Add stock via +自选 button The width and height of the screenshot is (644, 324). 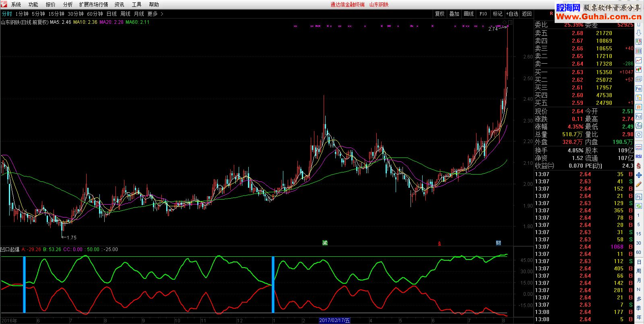click(x=512, y=14)
